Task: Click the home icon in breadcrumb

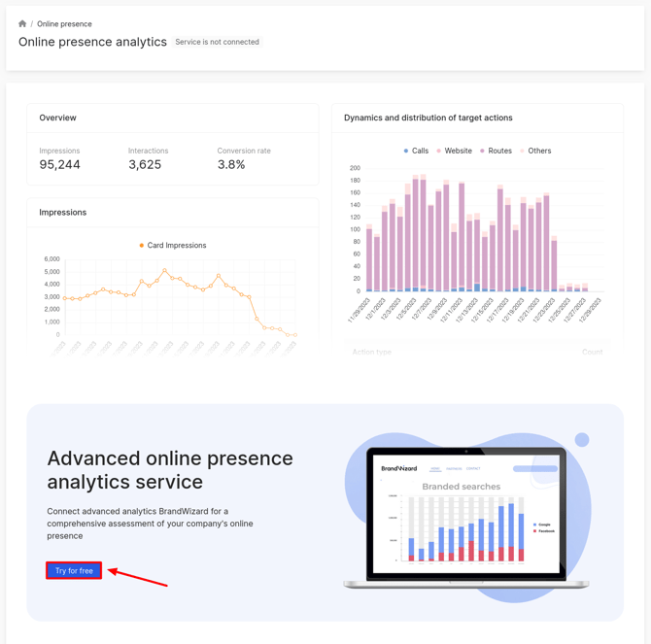Action: click(x=22, y=23)
